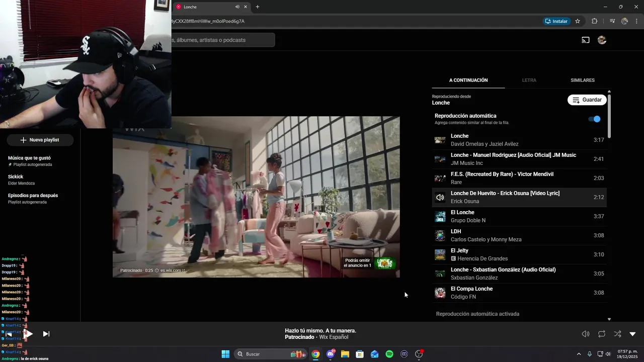Image resolution: width=644 pixels, height=362 pixels.
Task: Switch to the SIMILARES tab
Action: (x=583, y=80)
